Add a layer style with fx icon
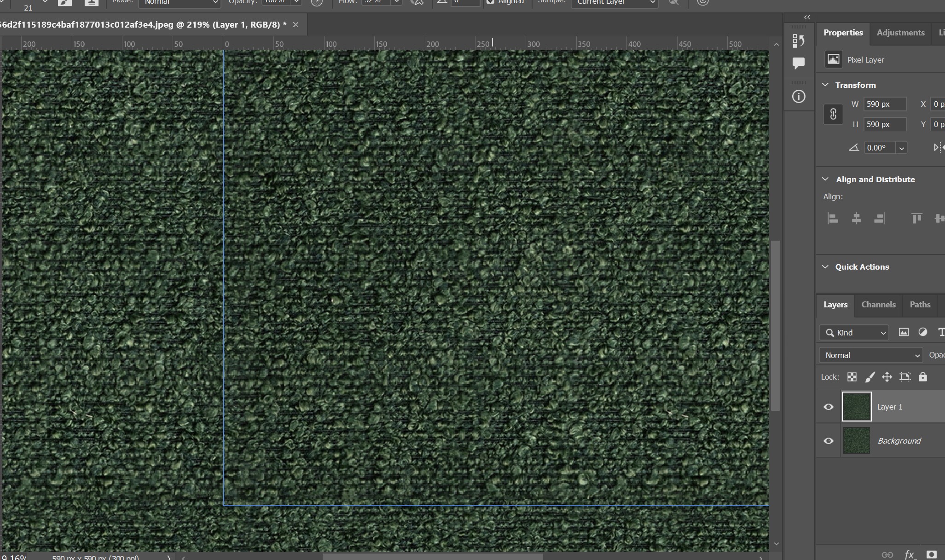 (x=910, y=554)
